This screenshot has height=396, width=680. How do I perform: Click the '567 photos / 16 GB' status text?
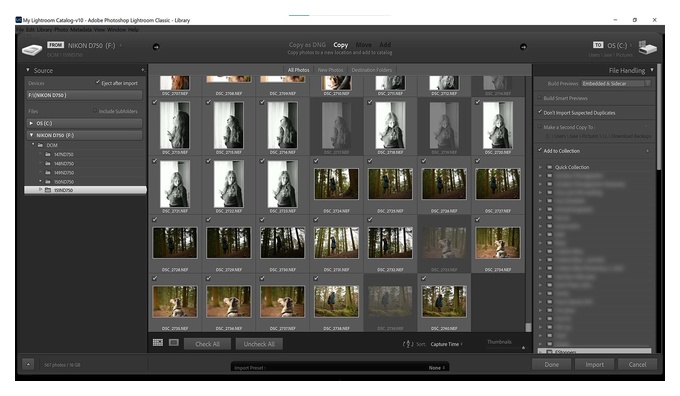point(62,365)
